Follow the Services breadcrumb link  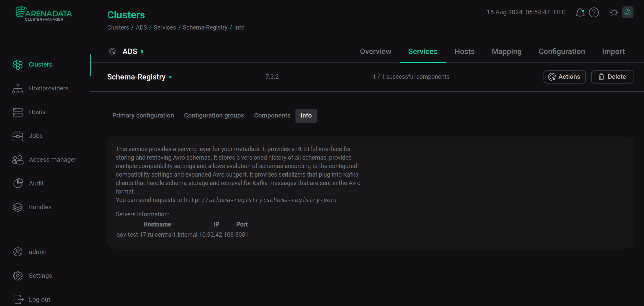[165, 28]
